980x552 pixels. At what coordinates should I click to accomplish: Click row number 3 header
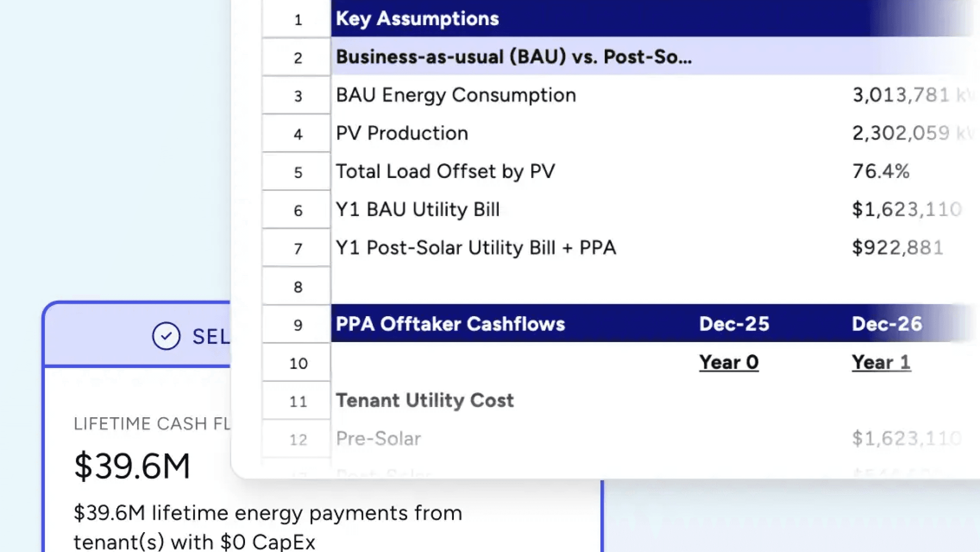click(297, 96)
